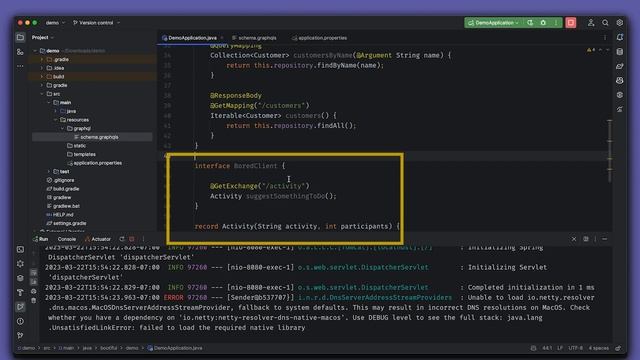The height and width of the screenshot is (360, 640).
Task: Open the Version control dropdown
Action: [x=96, y=23]
